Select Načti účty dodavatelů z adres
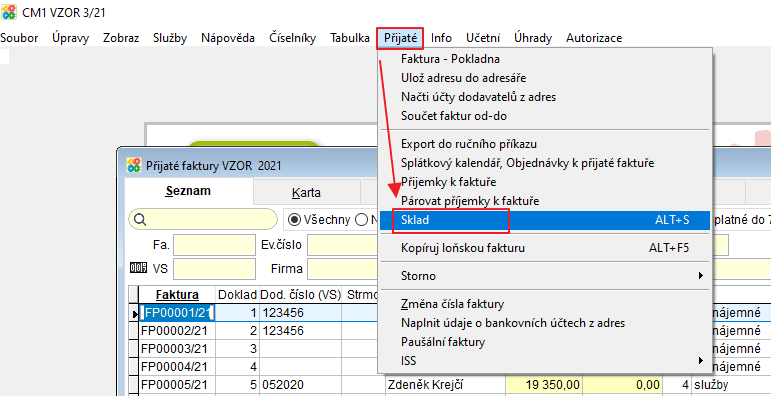This screenshot has width=771, height=396. coord(545,97)
